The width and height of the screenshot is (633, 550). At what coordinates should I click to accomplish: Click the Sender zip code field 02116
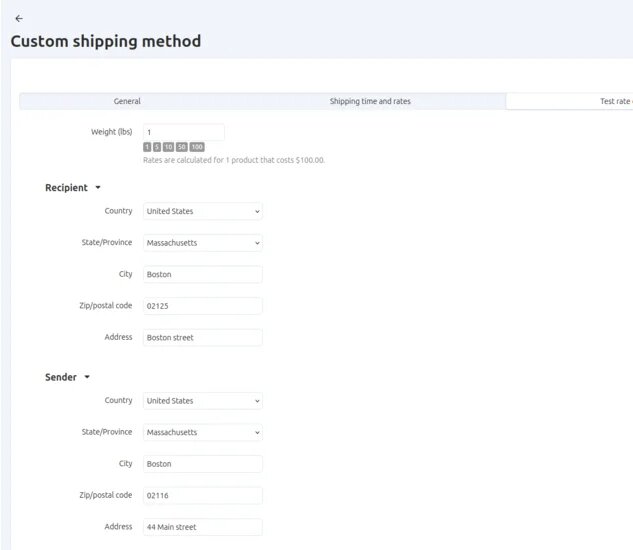click(203, 495)
